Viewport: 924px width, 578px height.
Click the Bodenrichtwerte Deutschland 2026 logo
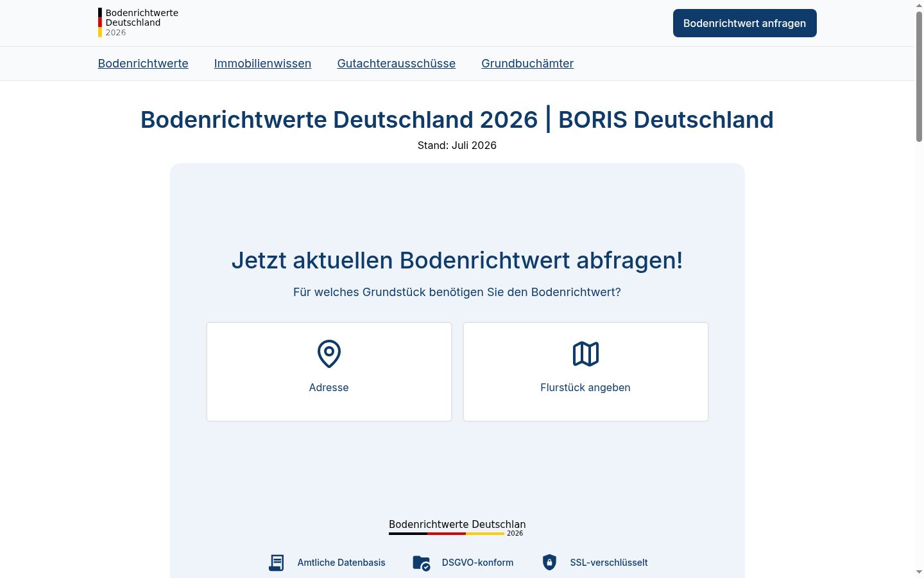[x=138, y=22]
